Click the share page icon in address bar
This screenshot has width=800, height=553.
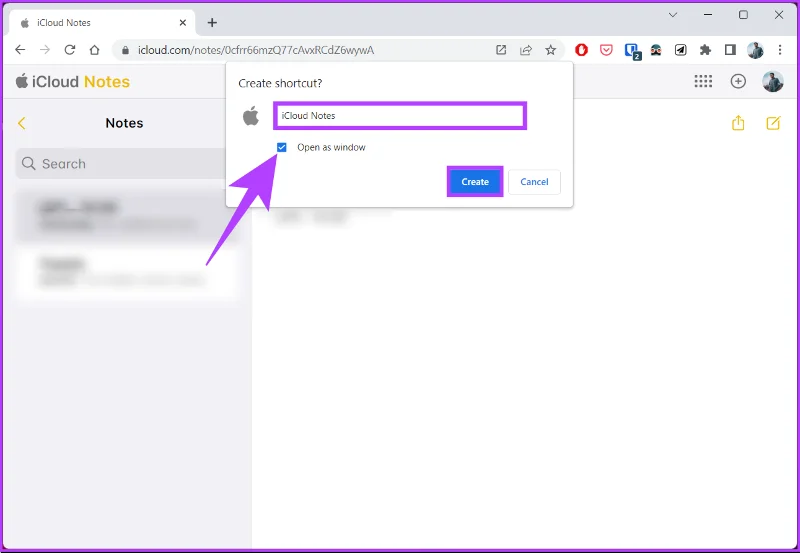[526, 49]
